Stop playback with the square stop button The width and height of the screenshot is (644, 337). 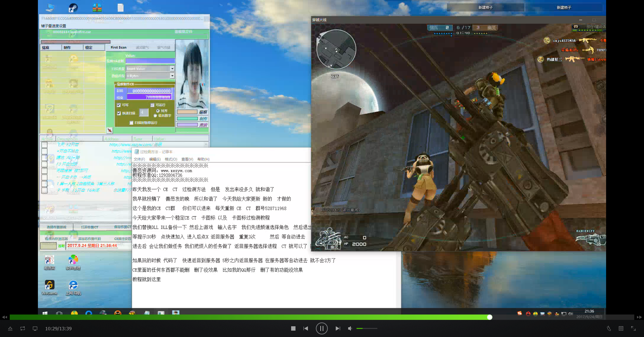(293, 329)
